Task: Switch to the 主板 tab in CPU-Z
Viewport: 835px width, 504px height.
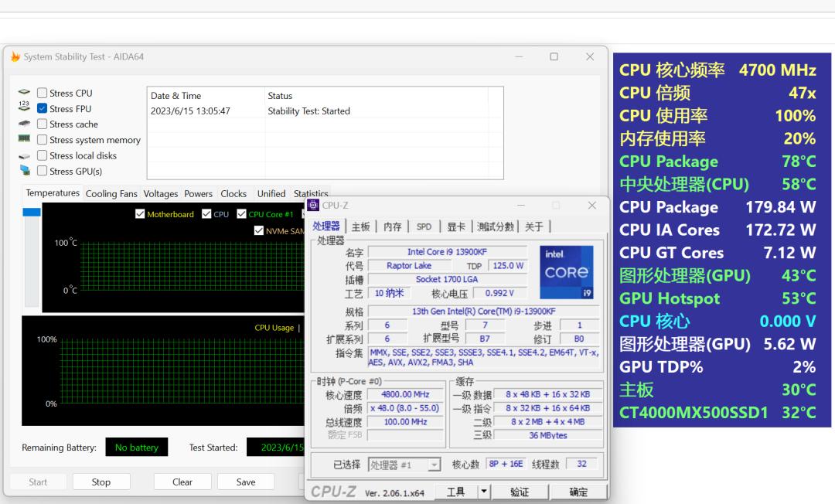Action: point(360,226)
